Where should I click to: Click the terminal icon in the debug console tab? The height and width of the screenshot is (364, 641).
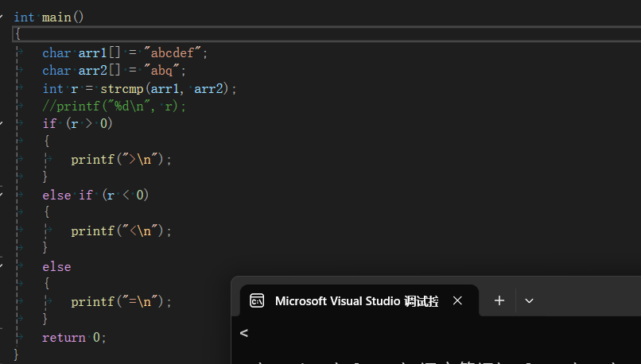point(257,301)
